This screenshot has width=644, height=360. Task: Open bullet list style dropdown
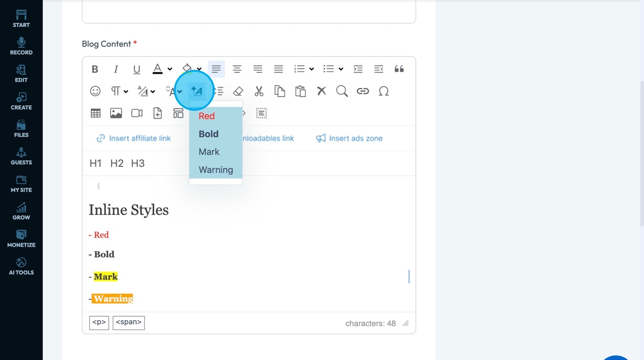(x=341, y=69)
